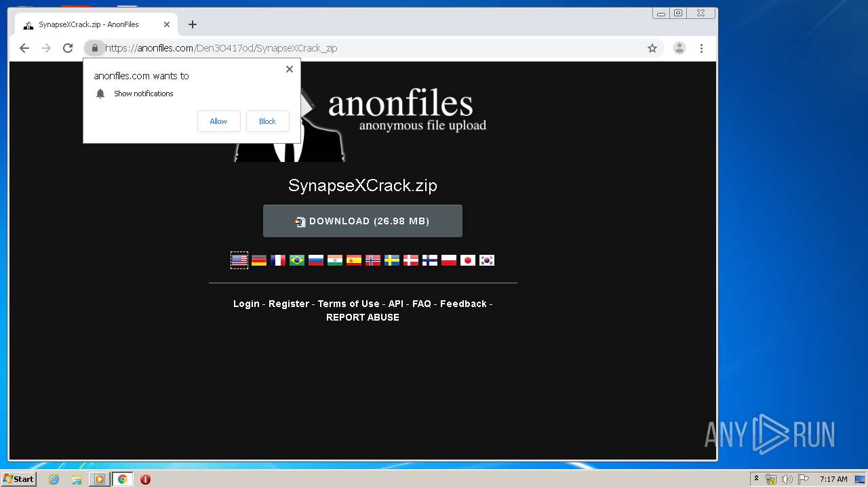868x488 pixels.
Task: Bookmark this page with the star
Action: [652, 48]
